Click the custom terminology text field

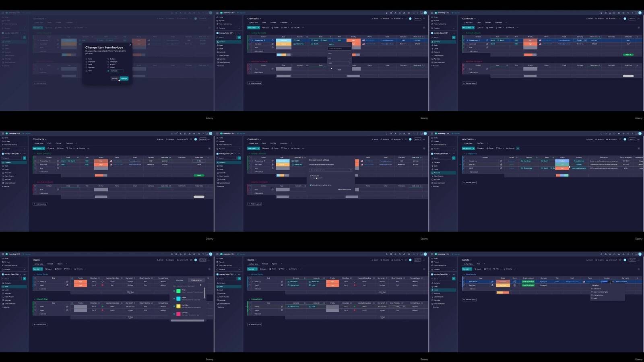[x=116, y=71]
